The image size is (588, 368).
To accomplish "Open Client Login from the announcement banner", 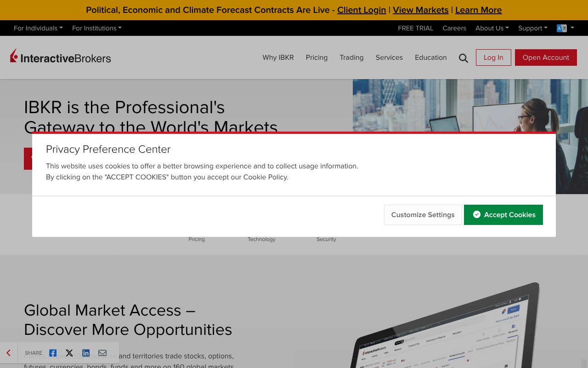I will (x=362, y=10).
